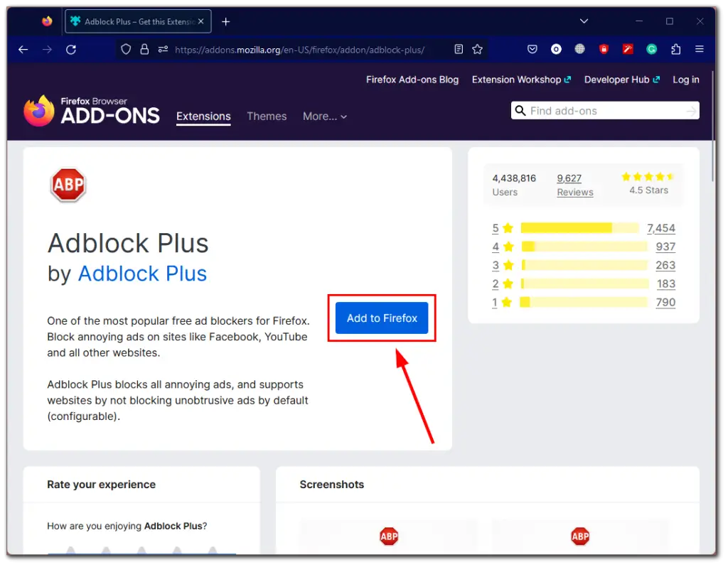Open the Grammarly extension
Image resolution: width=728 pixels, height=567 pixels.
tap(651, 49)
